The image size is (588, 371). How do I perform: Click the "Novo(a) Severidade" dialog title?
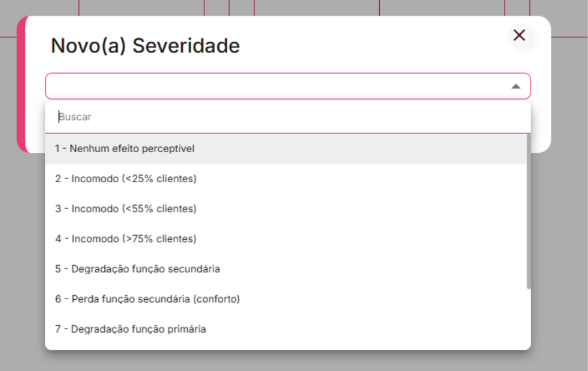click(x=145, y=46)
